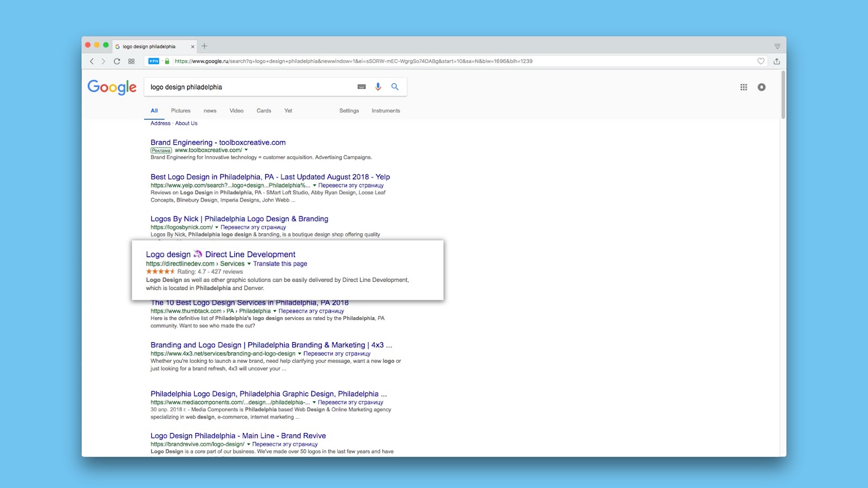Image resolution: width=868 pixels, height=488 pixels.
Task: Click the page vertical scrollbar
Action: pos(783,95)
